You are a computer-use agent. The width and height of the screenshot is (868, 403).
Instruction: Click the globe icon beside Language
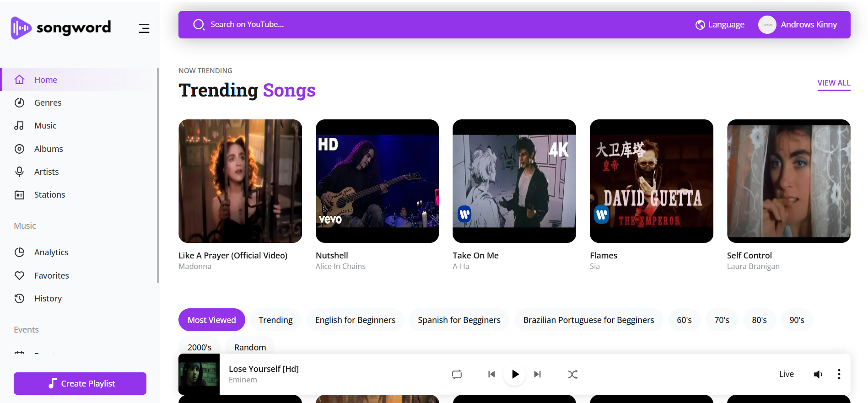(700, 25)
